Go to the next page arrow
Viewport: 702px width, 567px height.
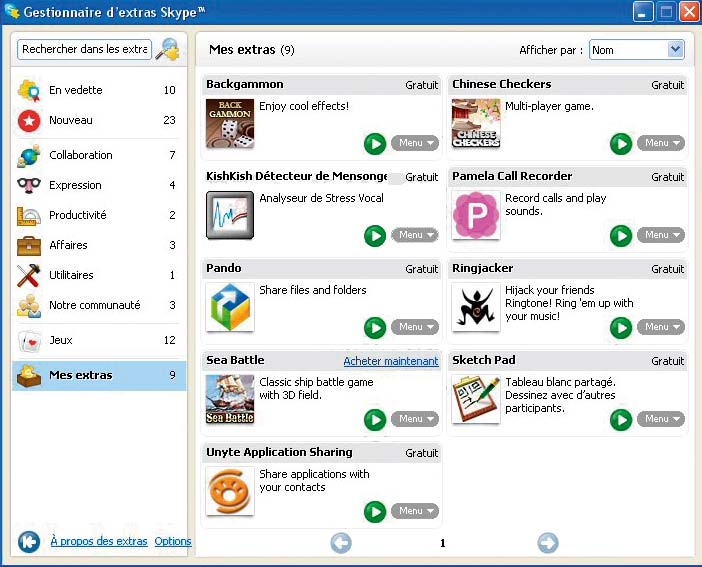548,543
